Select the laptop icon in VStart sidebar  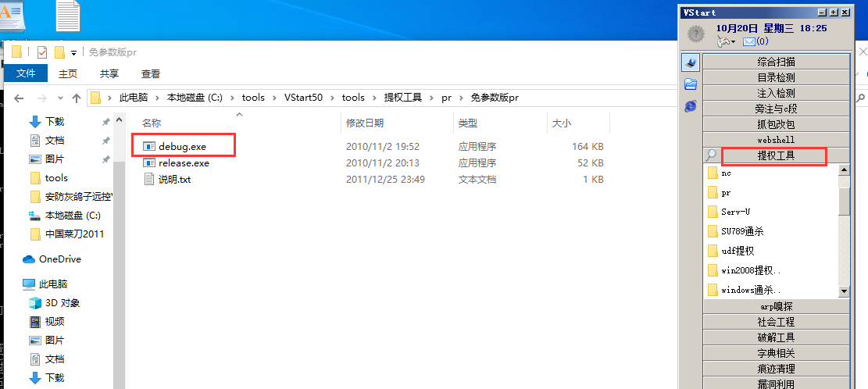coord(690,62)
